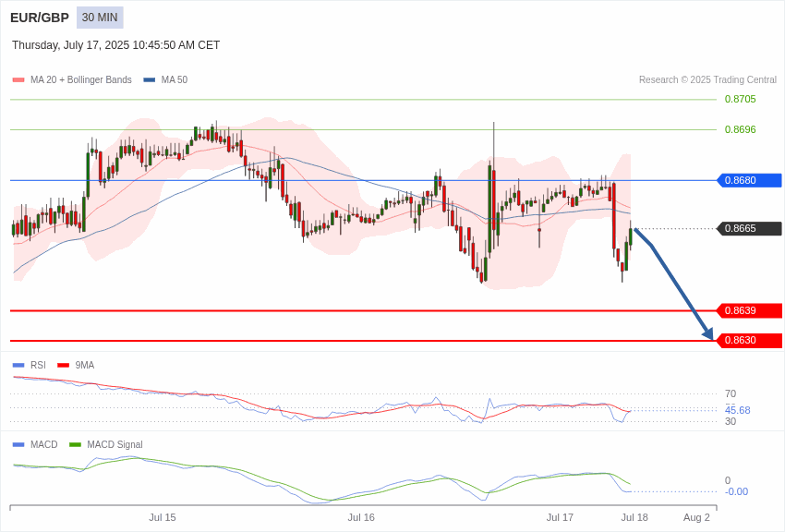Click the 9MA legend label

85,366
